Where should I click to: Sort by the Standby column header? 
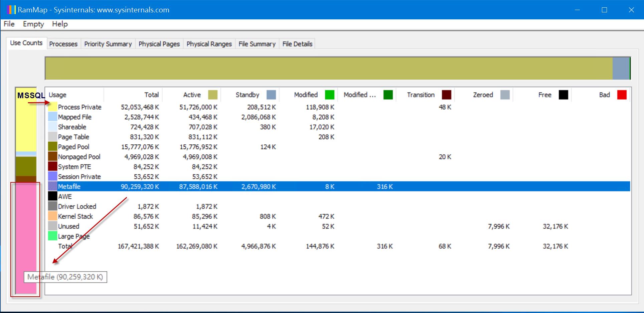tap(247, 95)
